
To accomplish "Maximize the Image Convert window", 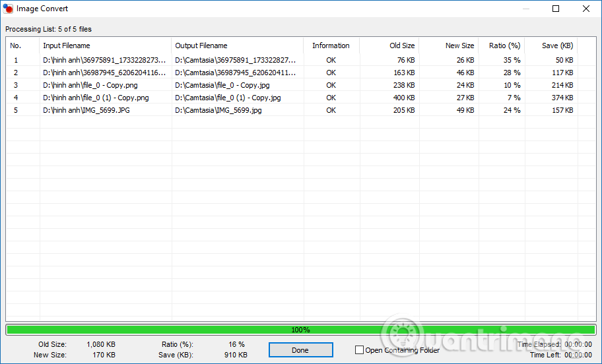I will pos(556,9).
